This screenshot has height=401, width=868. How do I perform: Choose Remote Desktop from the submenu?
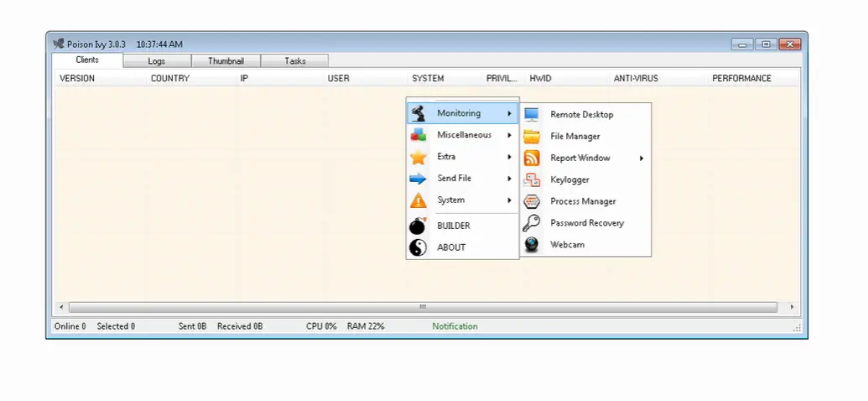pos(585,115)
